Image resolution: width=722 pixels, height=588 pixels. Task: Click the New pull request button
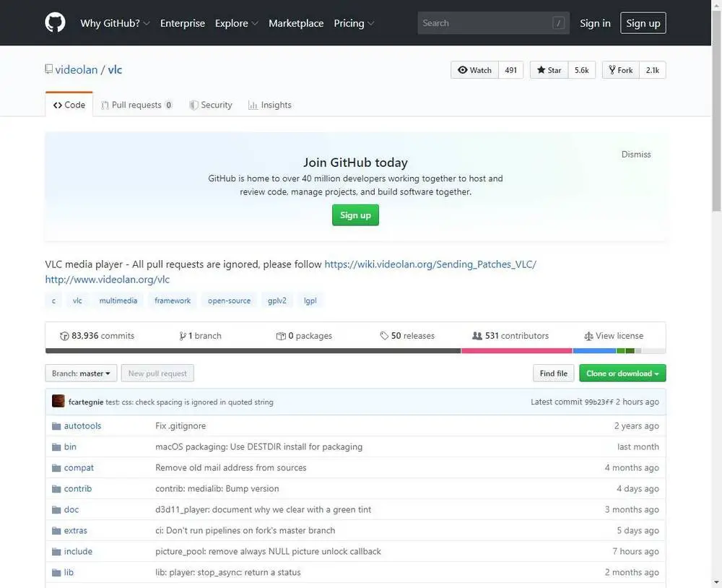(157, 373)
